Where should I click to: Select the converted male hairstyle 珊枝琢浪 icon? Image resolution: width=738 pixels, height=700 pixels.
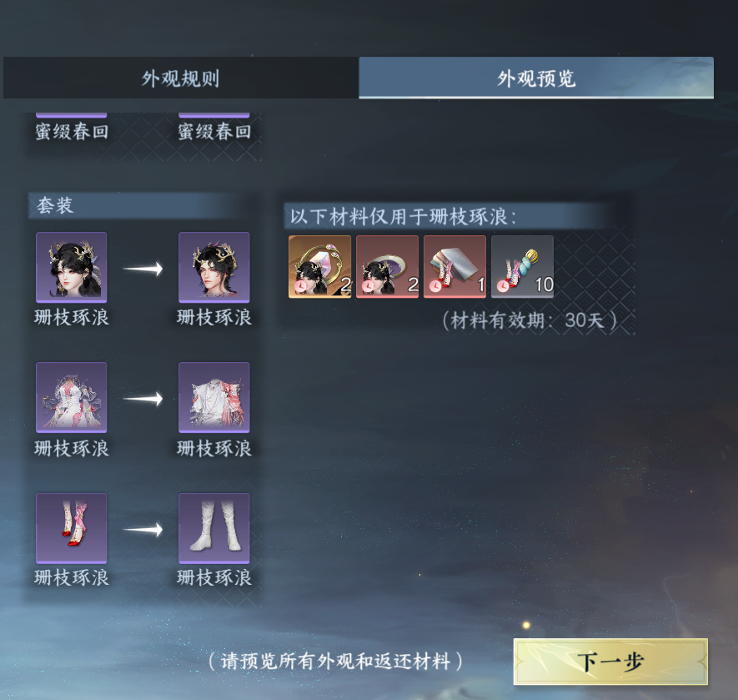pyautogui.click(x=214, y=267)
